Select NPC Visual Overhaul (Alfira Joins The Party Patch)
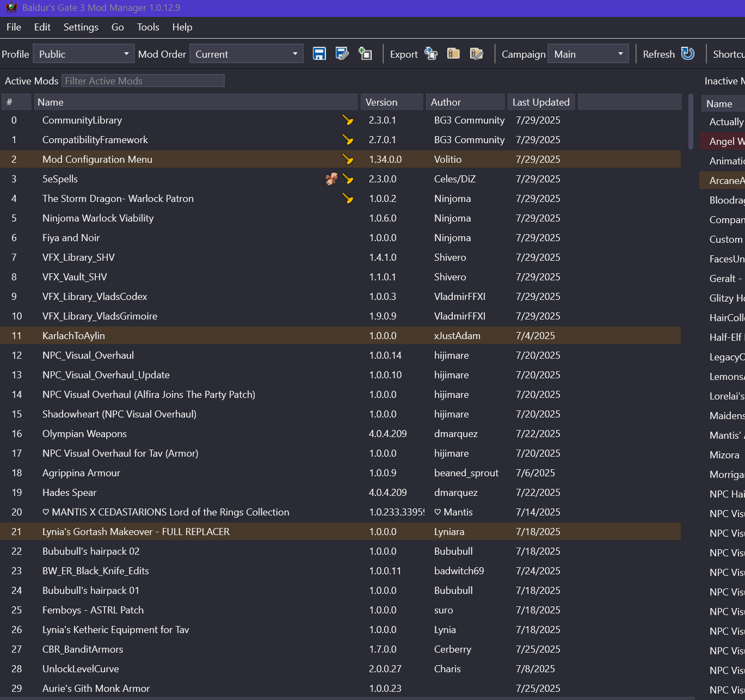Screen dimensions: 745x700 coord(340,395)
